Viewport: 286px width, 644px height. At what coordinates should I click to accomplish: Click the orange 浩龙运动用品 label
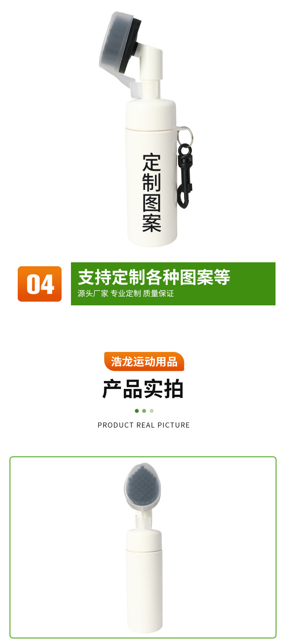point(144,361)
